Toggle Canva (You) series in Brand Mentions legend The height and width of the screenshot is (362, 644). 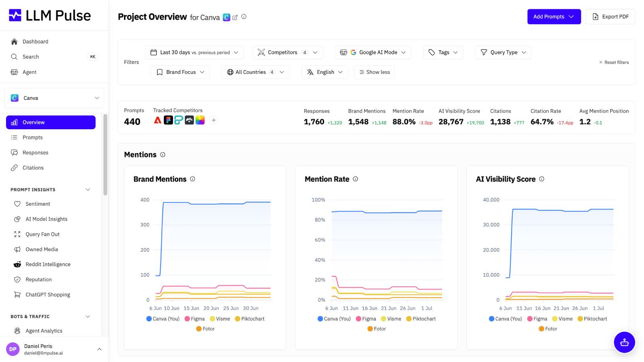click(163, 319)
